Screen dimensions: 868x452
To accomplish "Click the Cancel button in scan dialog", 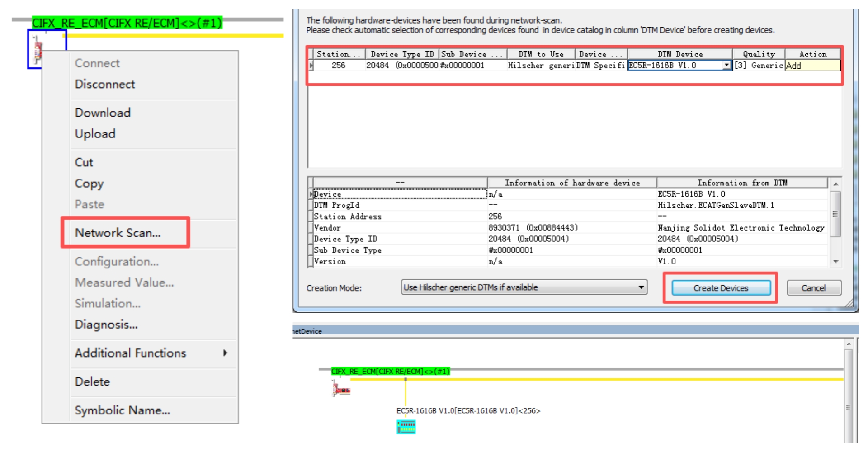I will (814, 288).
